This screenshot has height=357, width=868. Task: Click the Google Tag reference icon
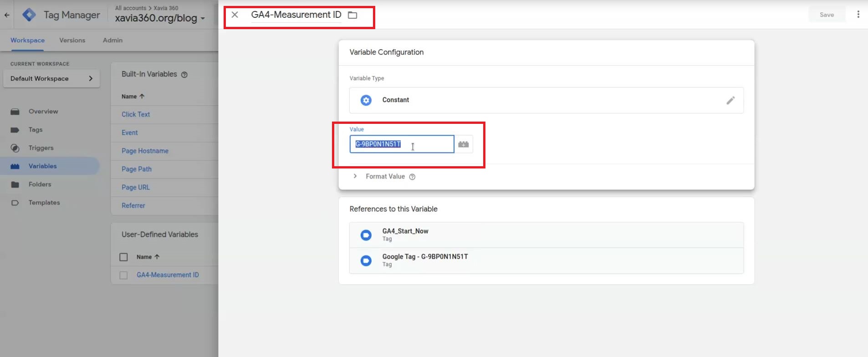[366, 260]
